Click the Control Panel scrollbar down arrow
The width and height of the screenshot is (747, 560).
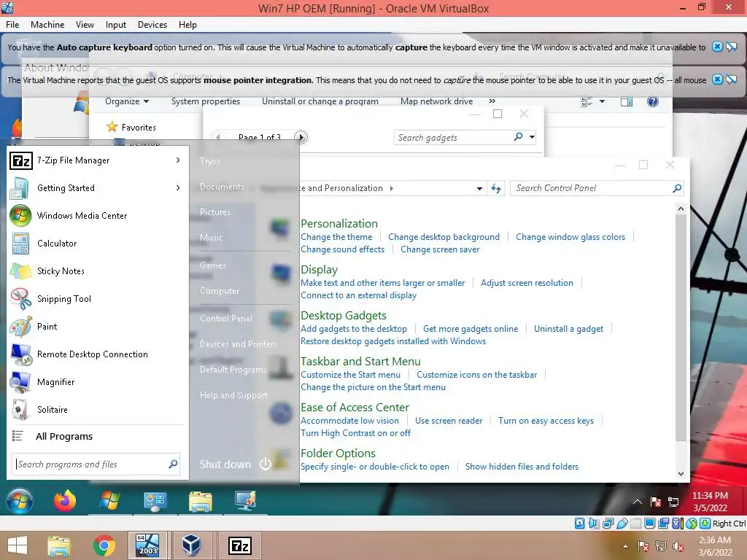tap(681, 474)
